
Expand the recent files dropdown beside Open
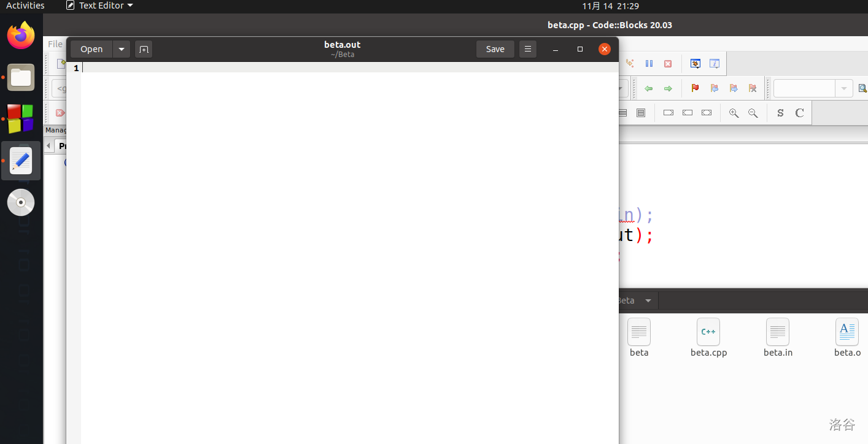coord(122,49)
